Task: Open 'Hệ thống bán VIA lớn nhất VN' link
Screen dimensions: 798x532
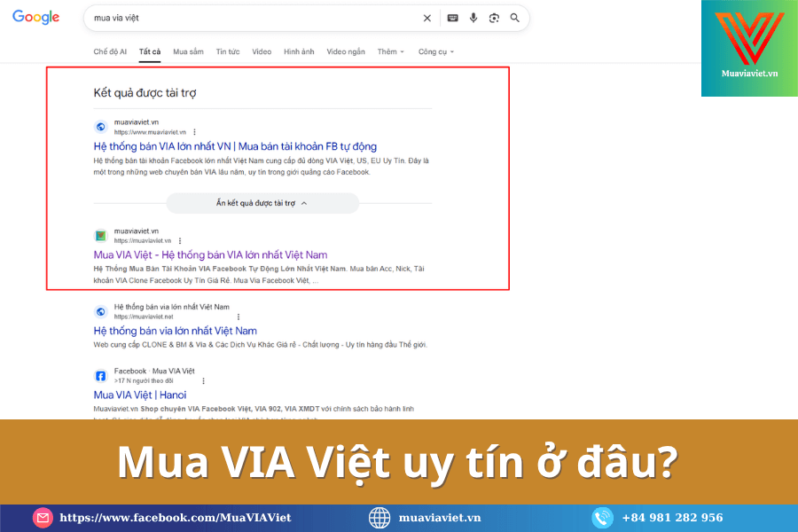Action: point(235,146)
